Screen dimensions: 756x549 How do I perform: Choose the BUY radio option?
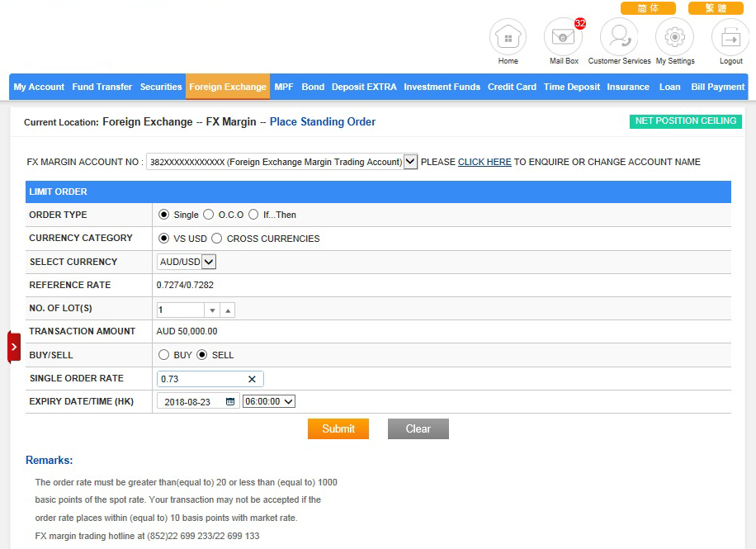(163, 355)
